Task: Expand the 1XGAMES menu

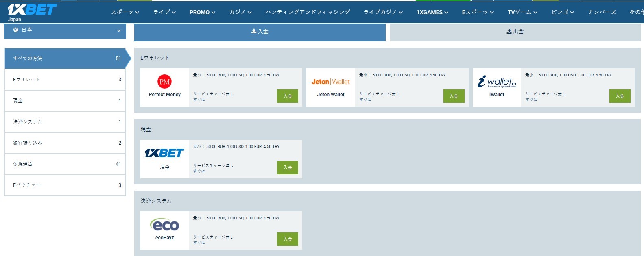Action: (432, 12)
